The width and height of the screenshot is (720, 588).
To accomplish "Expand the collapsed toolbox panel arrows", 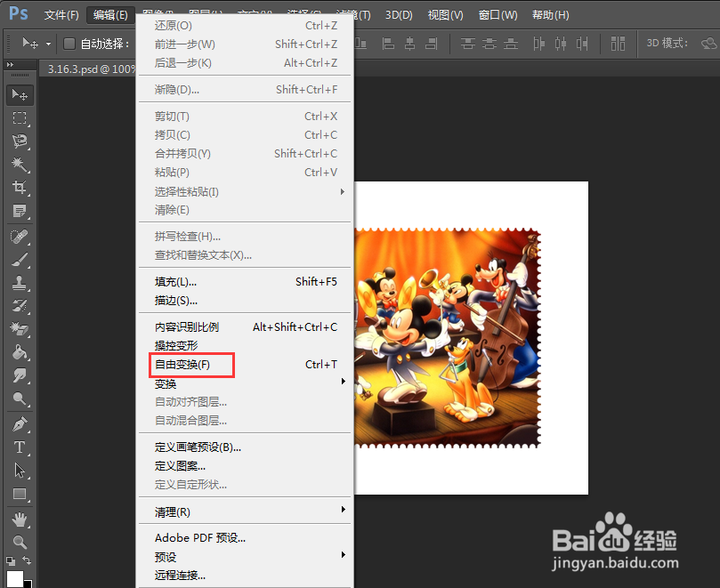I will click(10, 65).
